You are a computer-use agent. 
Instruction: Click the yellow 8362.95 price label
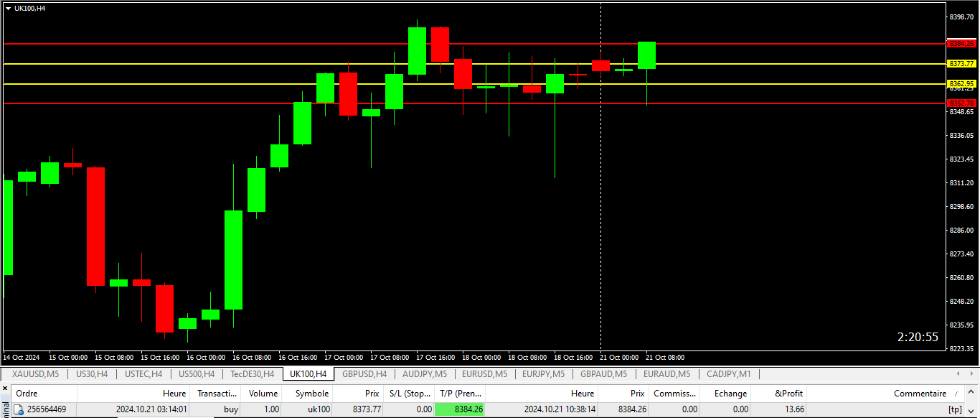[x=961, y=84]
